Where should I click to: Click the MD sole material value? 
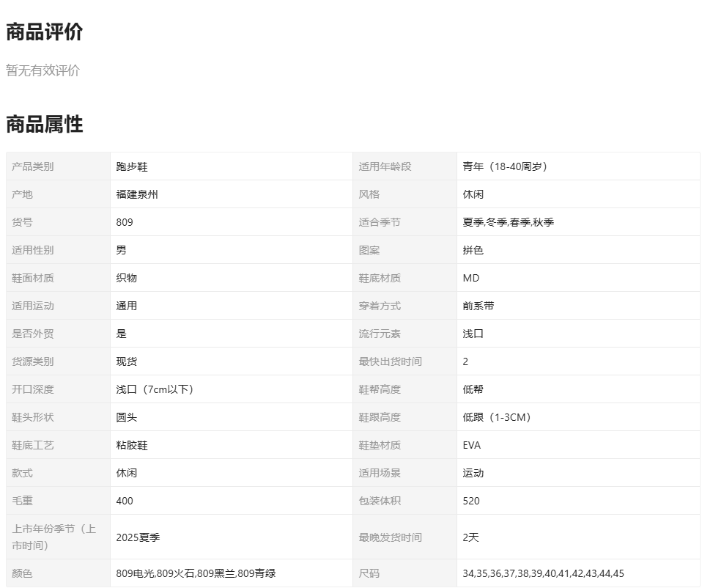(471, 278)
